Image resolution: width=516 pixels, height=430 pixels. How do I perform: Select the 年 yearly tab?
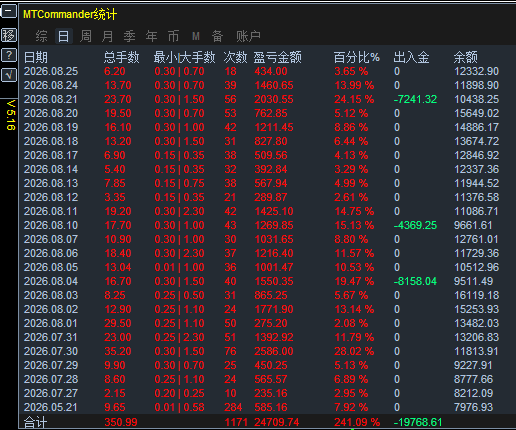coord(151,36)
